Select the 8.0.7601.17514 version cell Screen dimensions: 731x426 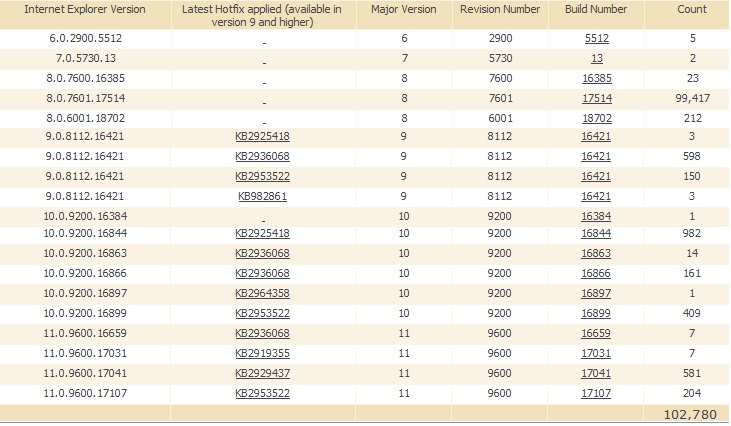85,97
